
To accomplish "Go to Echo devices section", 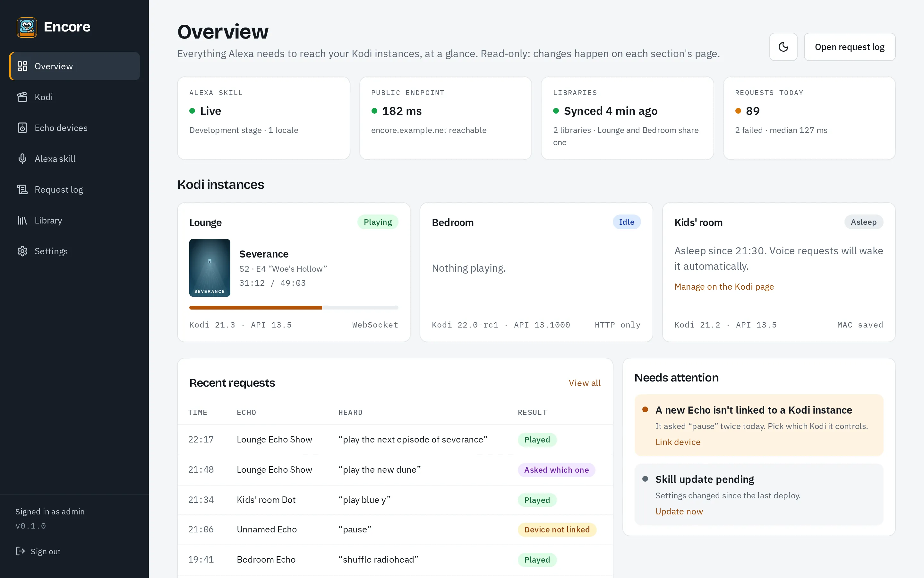I will (74, 128).
